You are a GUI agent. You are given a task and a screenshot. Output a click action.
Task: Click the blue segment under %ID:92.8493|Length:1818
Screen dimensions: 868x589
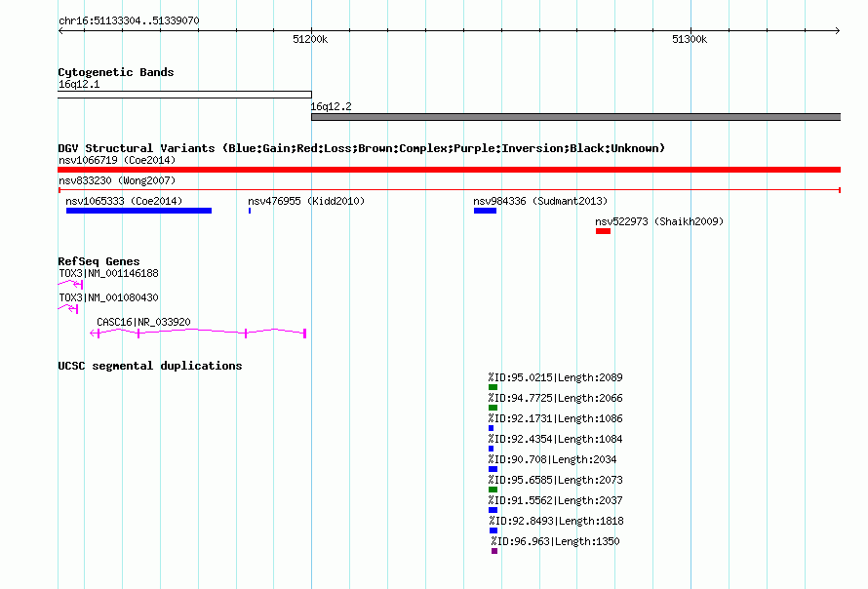click(x=493, y=530)
